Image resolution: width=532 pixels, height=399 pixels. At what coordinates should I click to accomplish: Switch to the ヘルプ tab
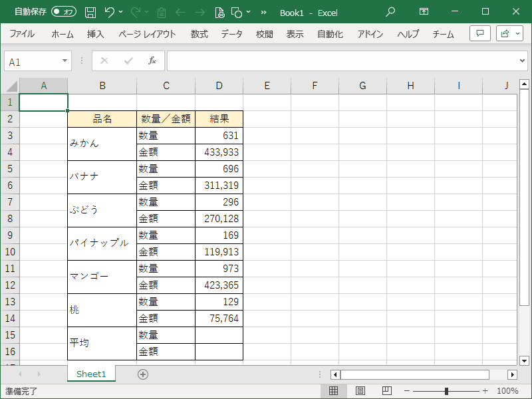tap(408, 34)
